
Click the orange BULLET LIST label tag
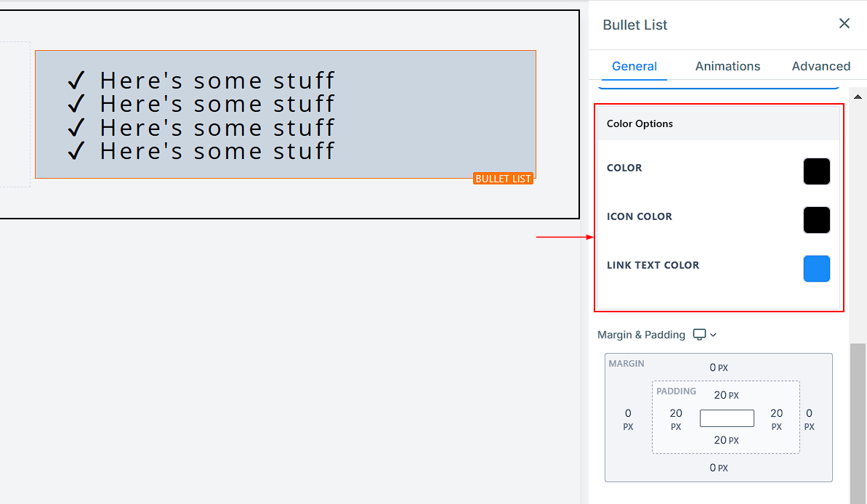coord(503,179)
